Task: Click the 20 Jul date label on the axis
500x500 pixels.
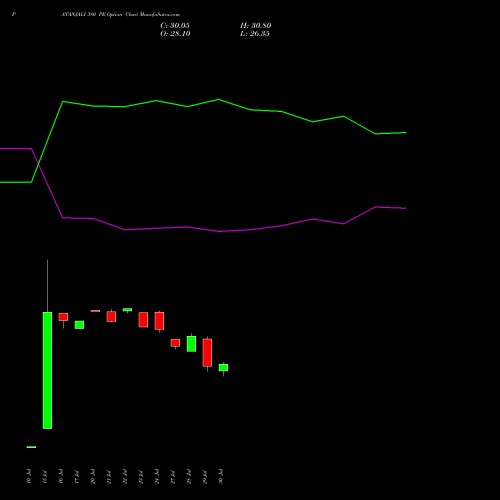Action: coord(93,476)
